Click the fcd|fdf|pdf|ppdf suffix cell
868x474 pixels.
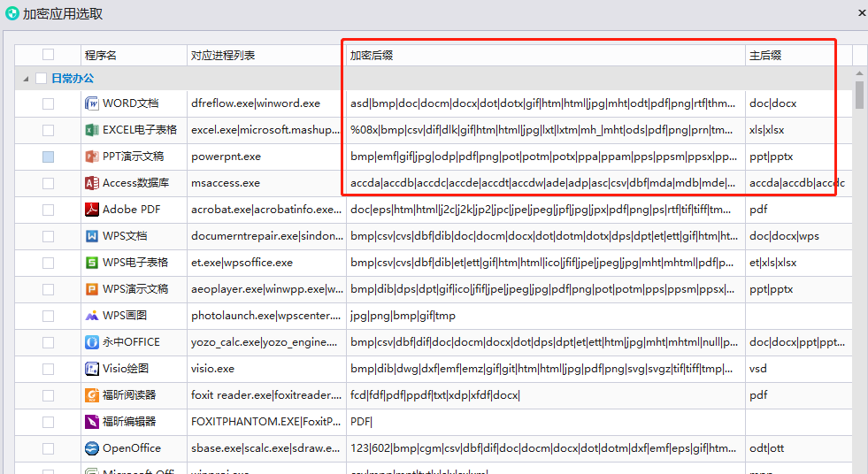coord(546,395)
